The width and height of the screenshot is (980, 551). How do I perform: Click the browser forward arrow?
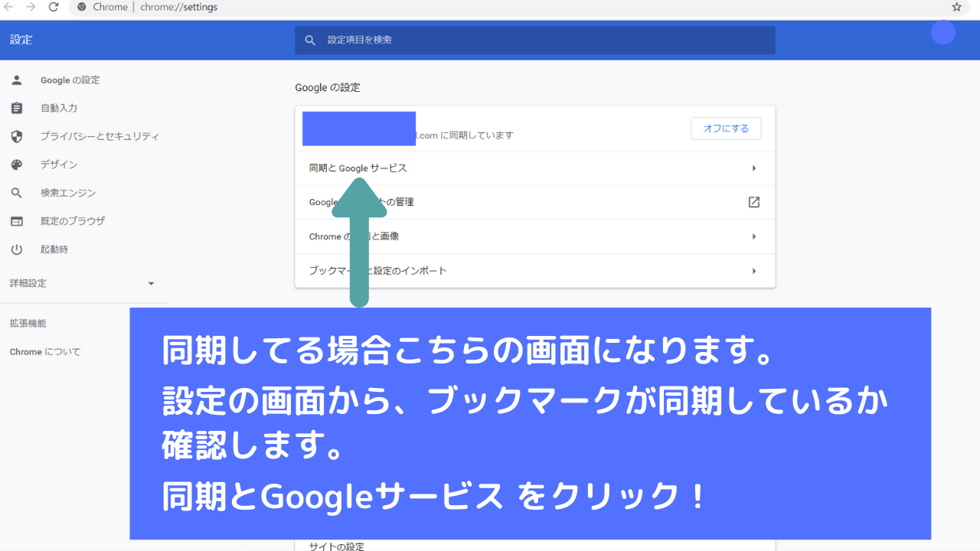[31, 7]
